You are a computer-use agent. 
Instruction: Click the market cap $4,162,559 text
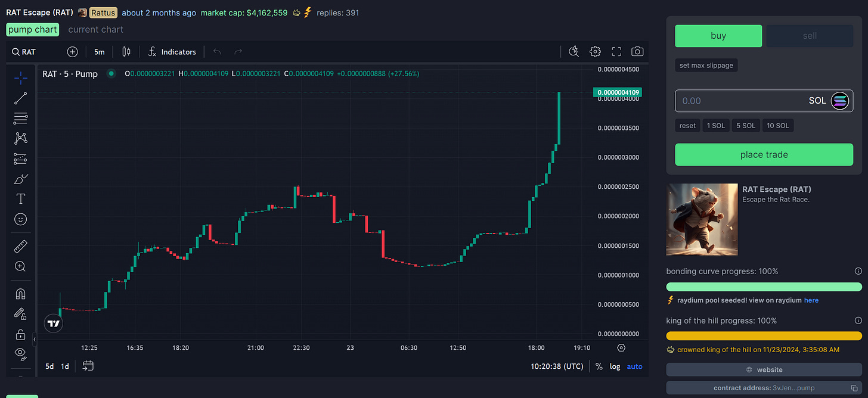[x=244, y=13]
